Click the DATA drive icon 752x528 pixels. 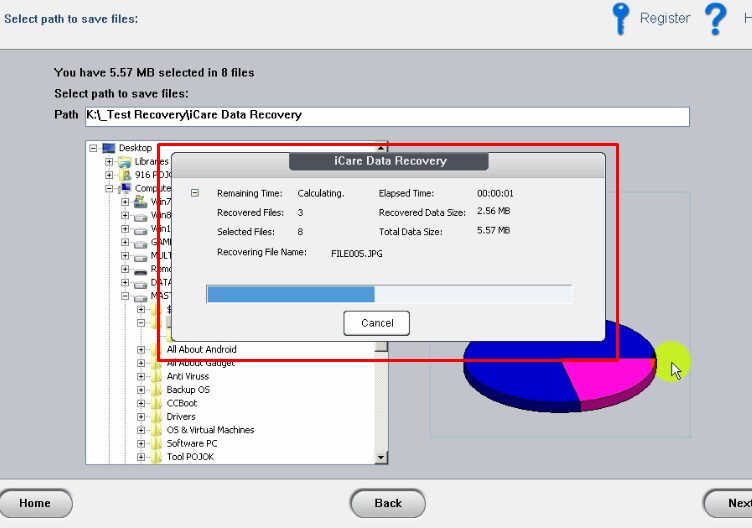[141, 284]
